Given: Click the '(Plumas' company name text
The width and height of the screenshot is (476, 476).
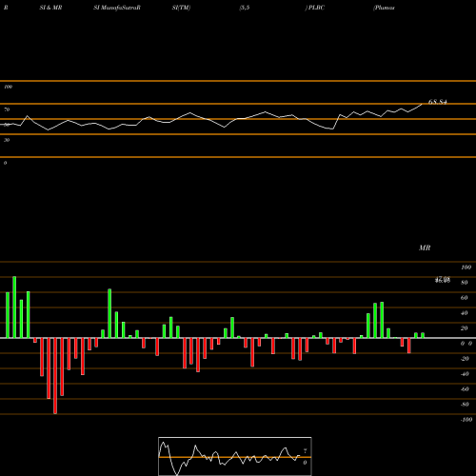Looking at the screenshot, I should pos(385,8).
